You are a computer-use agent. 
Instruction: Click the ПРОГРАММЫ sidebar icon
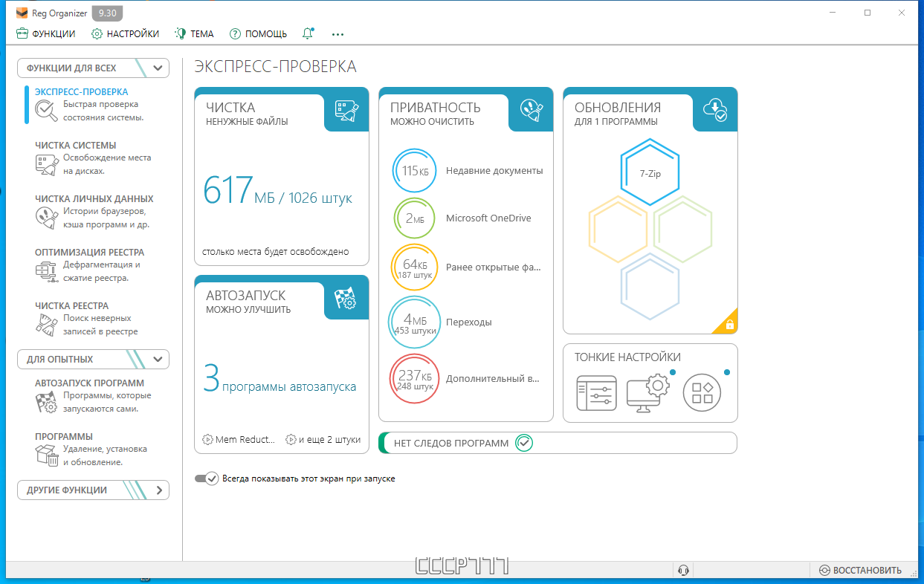click(46, 455)
